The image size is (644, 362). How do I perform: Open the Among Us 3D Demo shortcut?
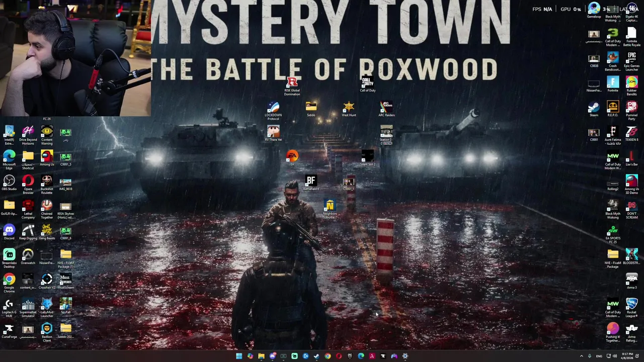(x=631, y=185)
